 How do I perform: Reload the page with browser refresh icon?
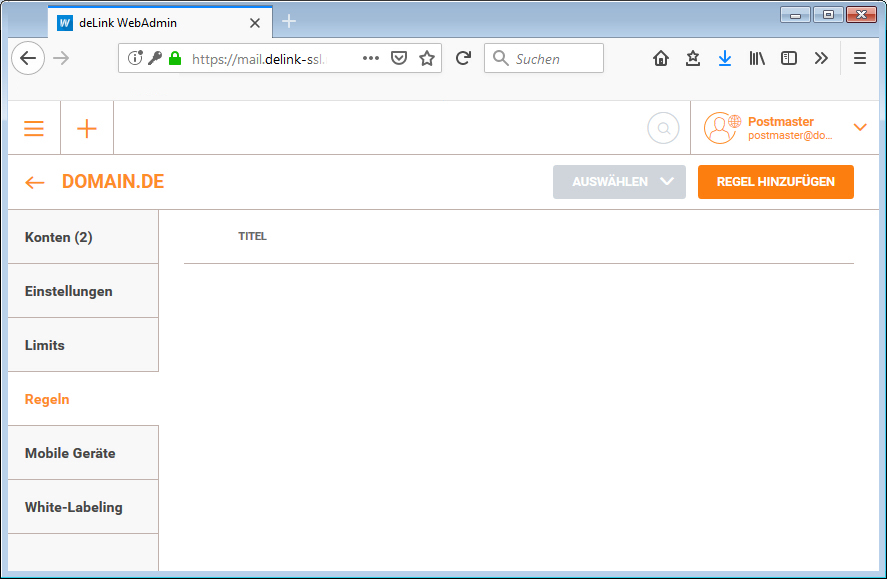pos(463,58)
